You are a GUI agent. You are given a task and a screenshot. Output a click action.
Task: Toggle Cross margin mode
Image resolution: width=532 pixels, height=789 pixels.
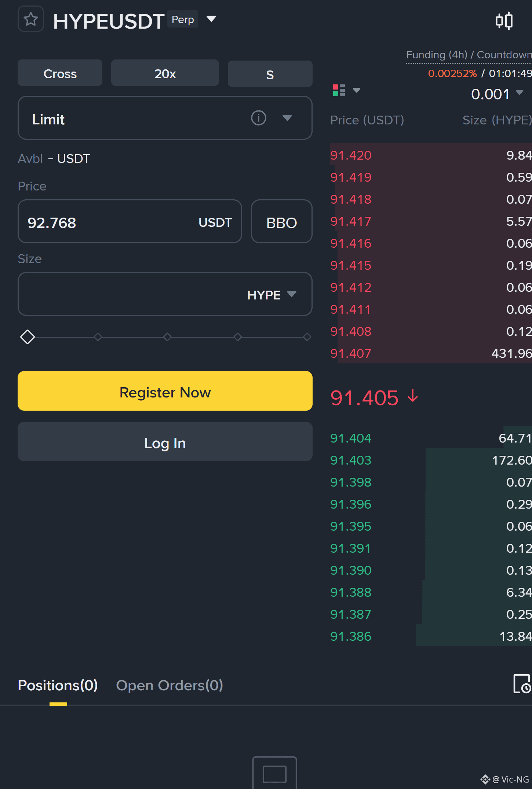(x=60, y=73)
